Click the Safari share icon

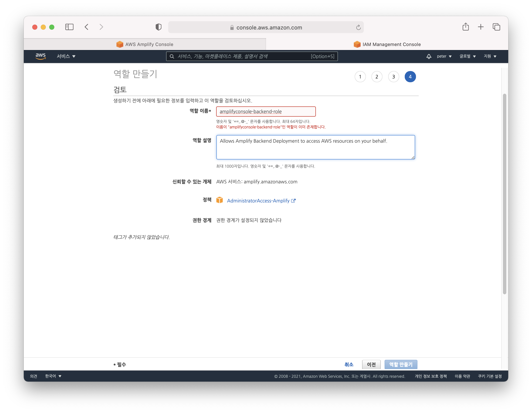point(465,27)
